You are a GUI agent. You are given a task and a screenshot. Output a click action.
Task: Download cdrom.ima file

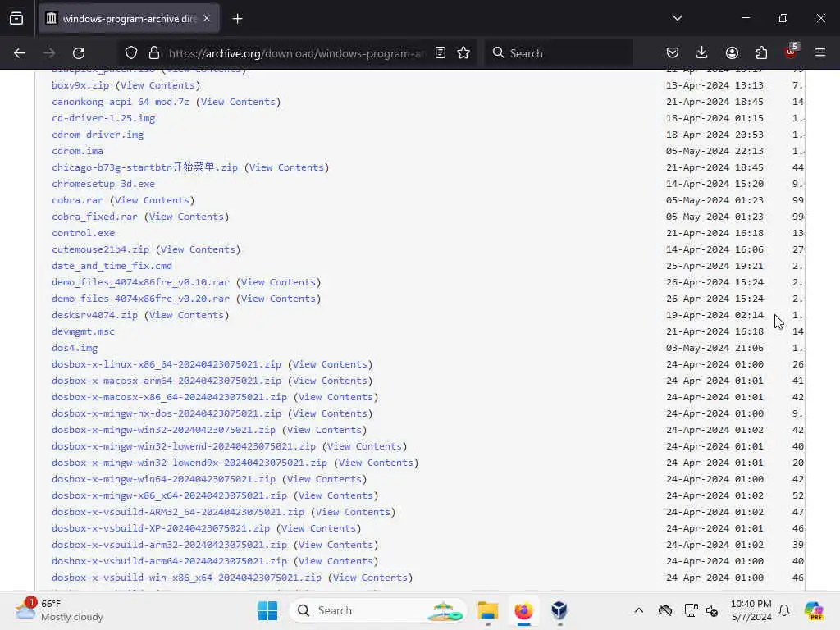point(78,151)
